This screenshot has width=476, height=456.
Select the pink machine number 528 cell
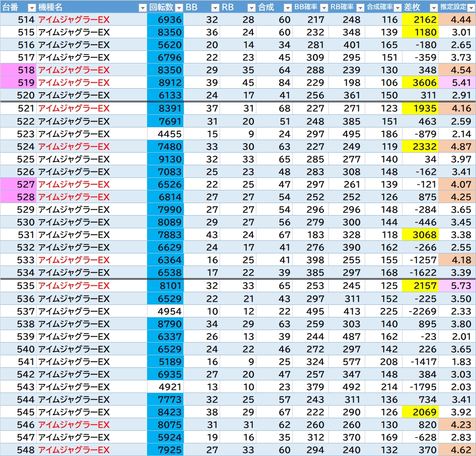(19, 197)
